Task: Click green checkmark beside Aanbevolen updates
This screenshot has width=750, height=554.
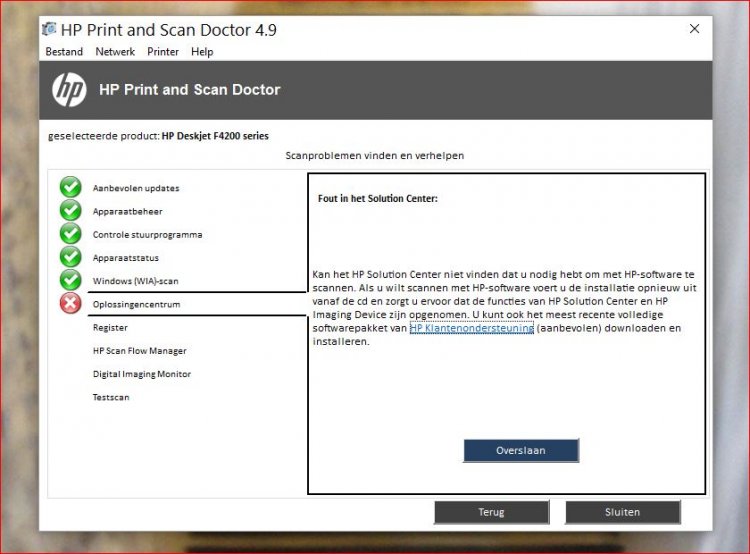Action: pyautogui.click(x=70, y=187)
